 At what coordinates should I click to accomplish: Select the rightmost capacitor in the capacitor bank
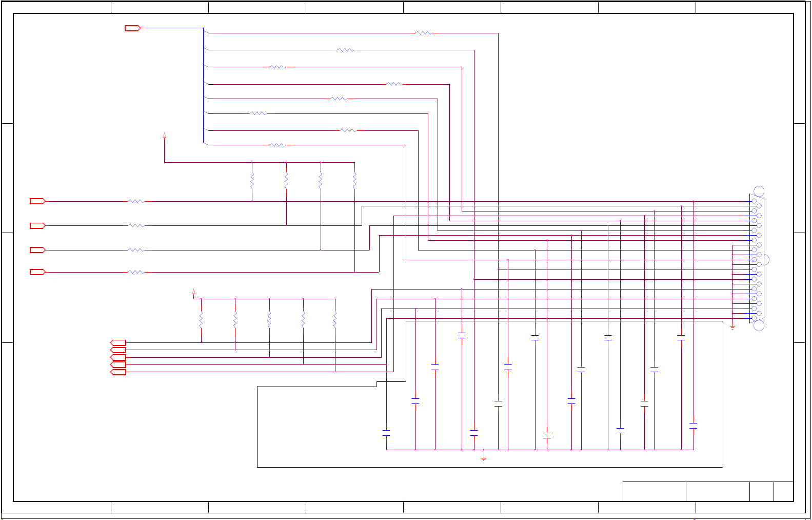(x=694, y=426)
